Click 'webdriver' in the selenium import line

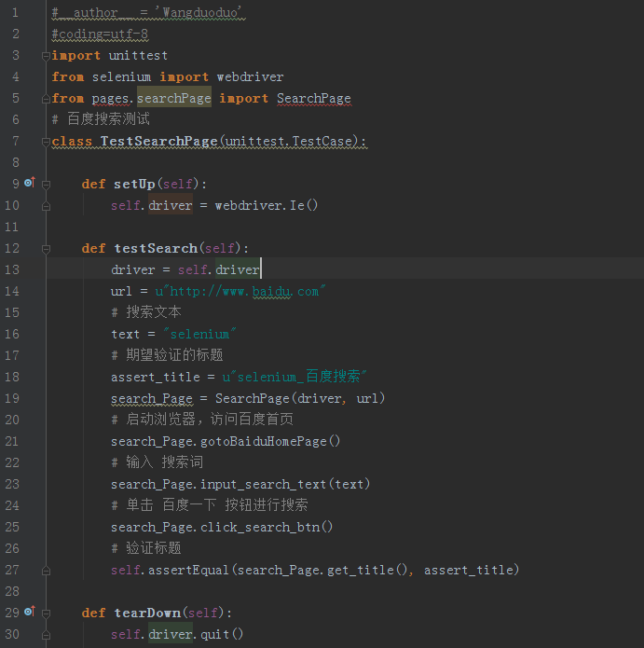click(251, 77)
